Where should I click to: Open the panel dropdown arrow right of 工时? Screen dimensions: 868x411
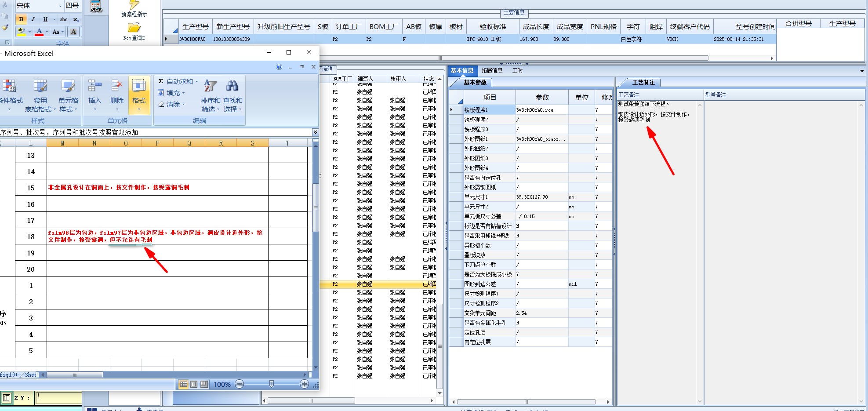point(862,71)
